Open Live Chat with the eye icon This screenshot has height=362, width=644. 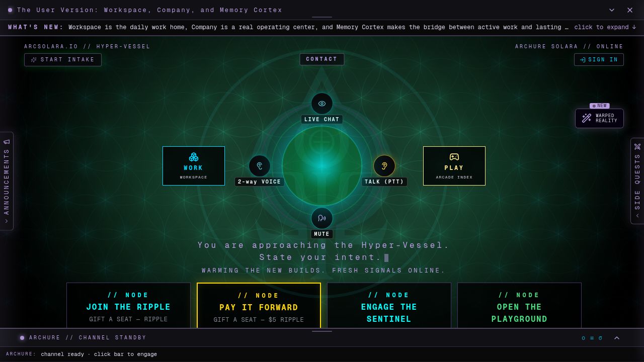point(322,104)
